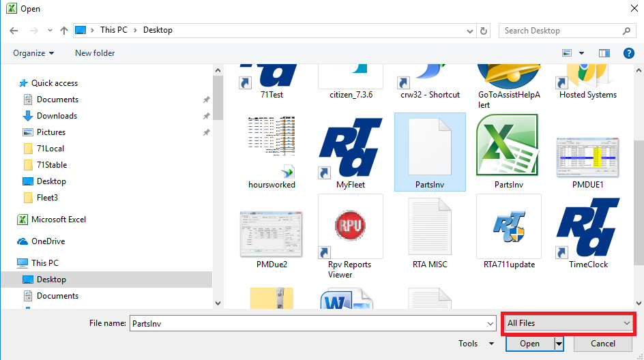Image resolution: width=644 pixels, height=360 pixels.
Task: Open the Organize menu
Action: coord(33,53)
